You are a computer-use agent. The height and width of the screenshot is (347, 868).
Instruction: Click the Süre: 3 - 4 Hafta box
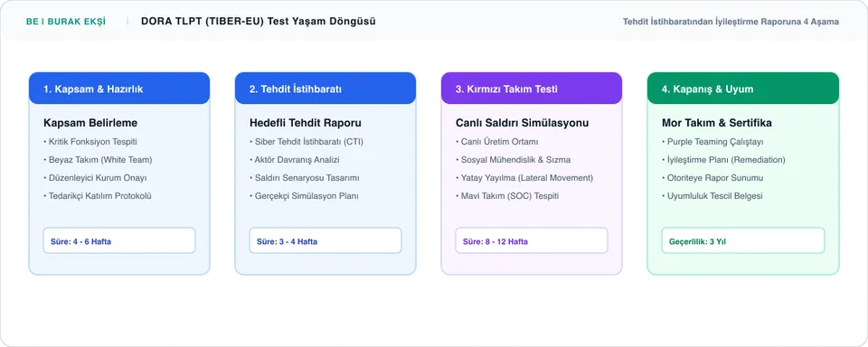click(x=325, y=240)
